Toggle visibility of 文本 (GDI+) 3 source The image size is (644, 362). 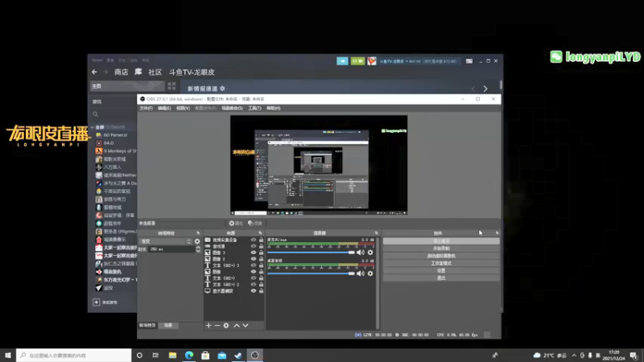coord(254,265)
